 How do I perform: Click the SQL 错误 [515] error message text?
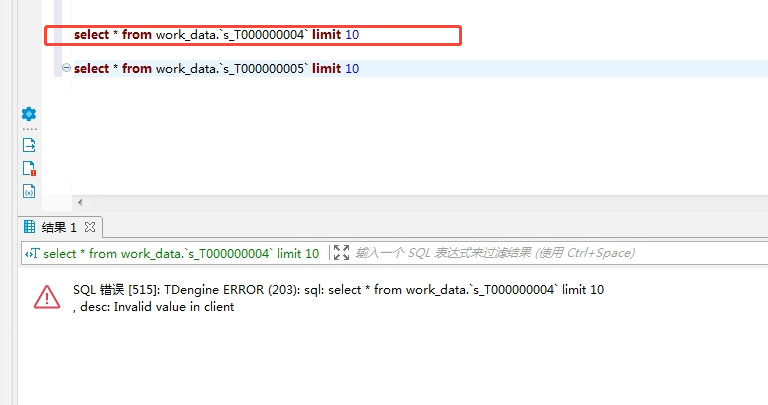(x=338, y=290)
